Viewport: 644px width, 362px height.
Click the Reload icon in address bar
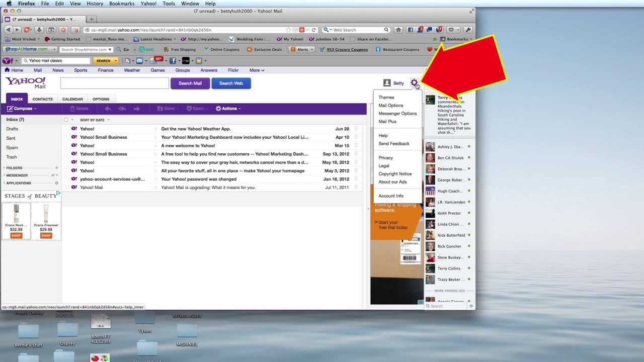coord(314,30)
